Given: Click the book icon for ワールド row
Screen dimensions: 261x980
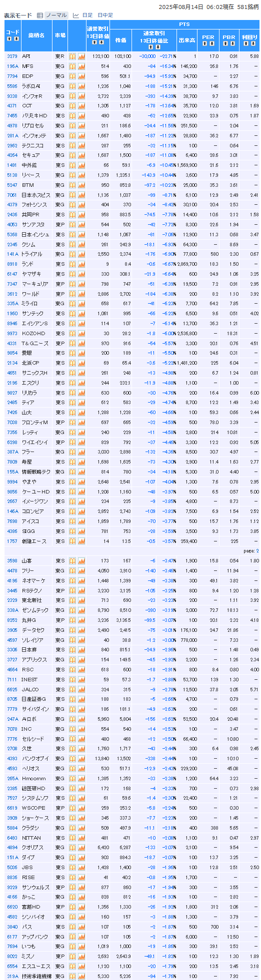Looking at the screenshot, I should pos(72,294).
